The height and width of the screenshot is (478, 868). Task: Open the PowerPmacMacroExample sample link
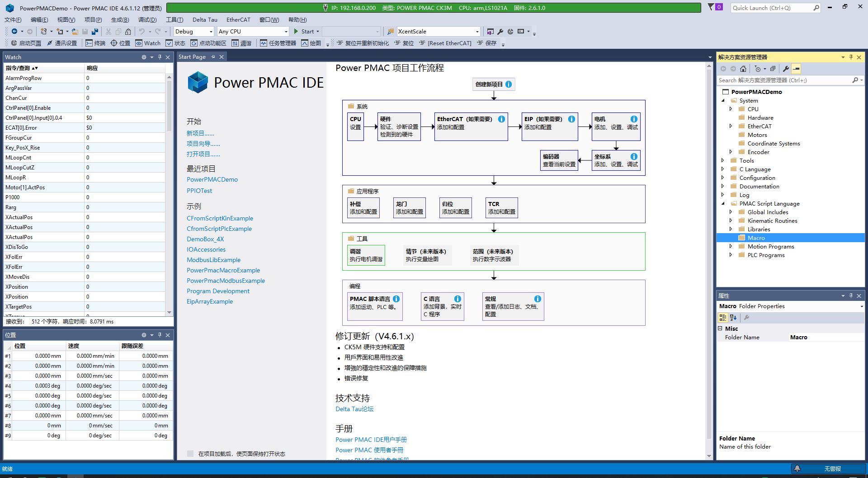pyautogui.click(x=223, y=270)
